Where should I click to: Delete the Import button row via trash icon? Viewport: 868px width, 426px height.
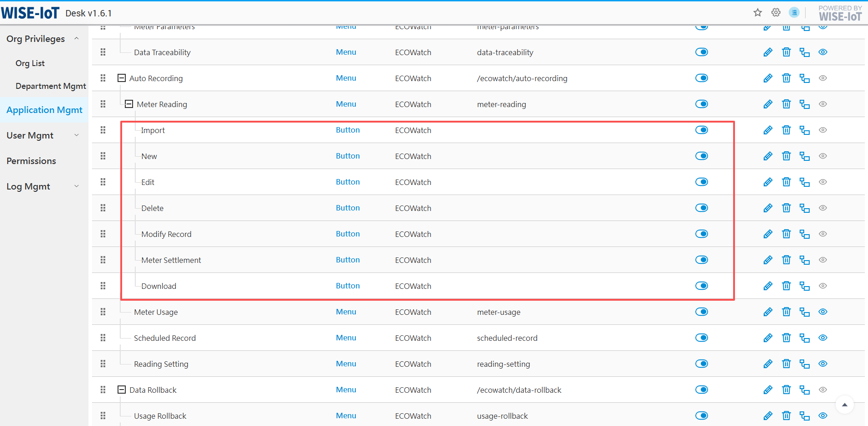point(786,130)
